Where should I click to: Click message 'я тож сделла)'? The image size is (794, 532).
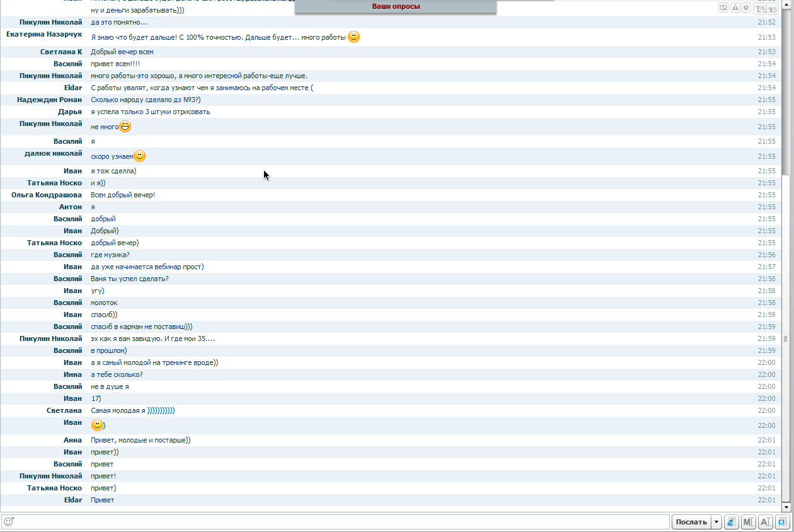tap(113, 171)
